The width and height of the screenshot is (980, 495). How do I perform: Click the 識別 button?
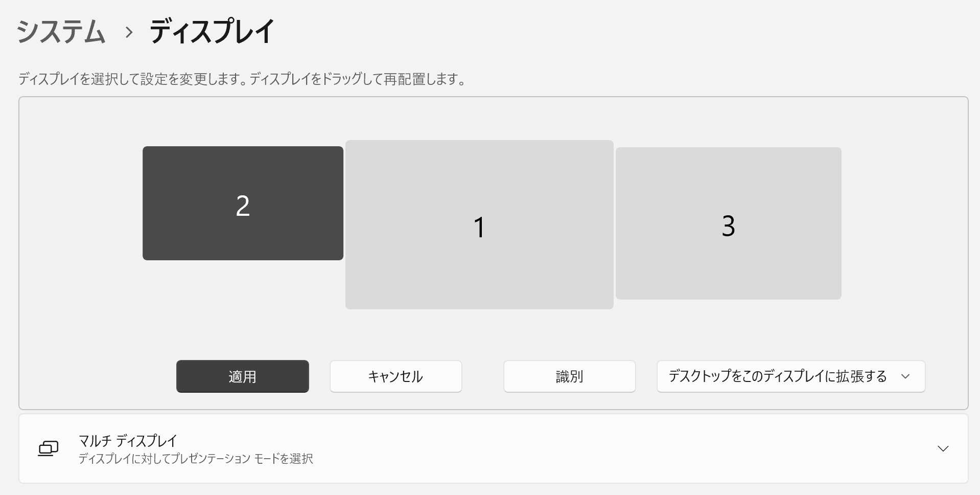click(569, 376)
